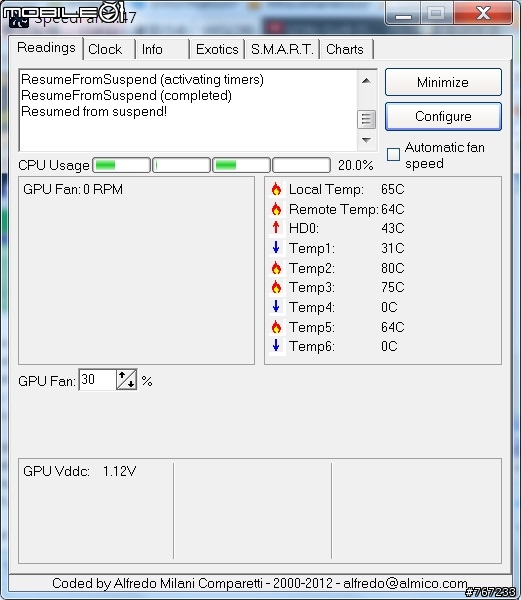Screen dimensions: 521x600
Task: Click the 'ResumeFromSuspend (activating timers)' log line
Action: (142, 80)
